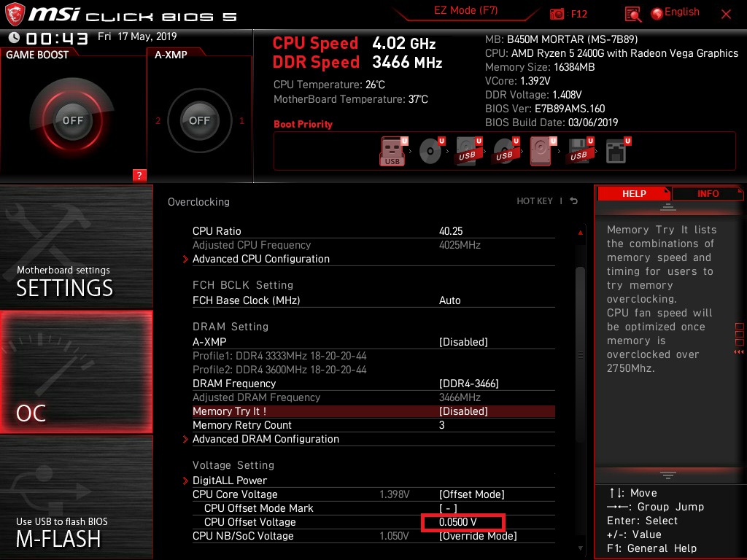The height and width of the screenshot is (560, 747).
Task: Click the date Fri 17 May, 2019
Action: tap(137, 36)
